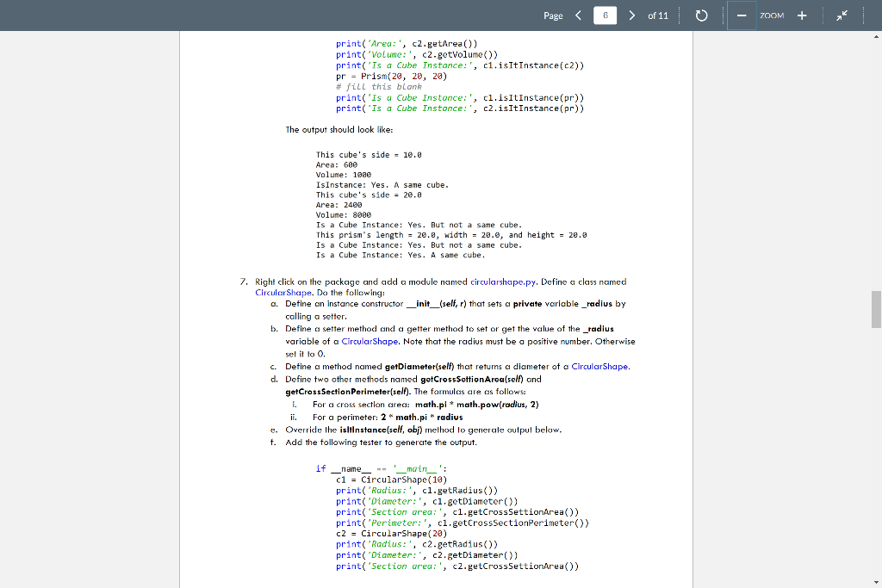Click the 'This prism's length = 20.0' line

click(x=451, y=235)
